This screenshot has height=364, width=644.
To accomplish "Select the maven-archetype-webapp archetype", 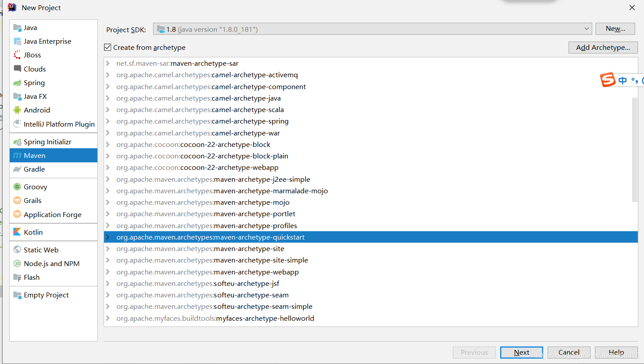I will click(x=207, y=272).
